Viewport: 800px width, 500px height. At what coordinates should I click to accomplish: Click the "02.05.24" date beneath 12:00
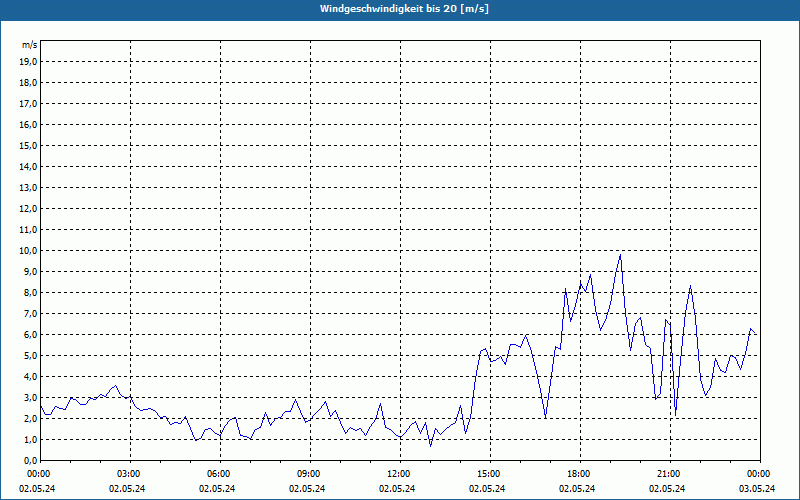[396, 488]
